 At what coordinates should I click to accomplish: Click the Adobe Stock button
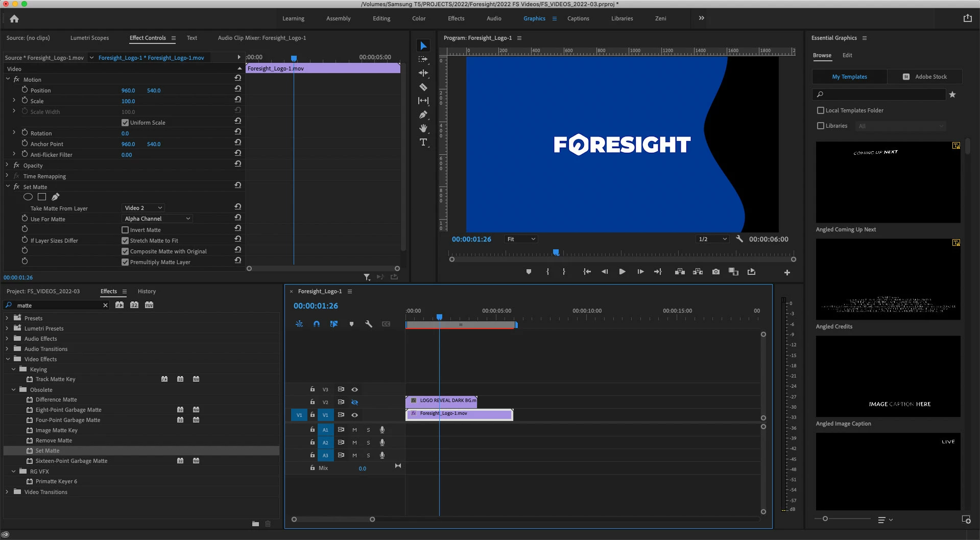tap(925, 77)
